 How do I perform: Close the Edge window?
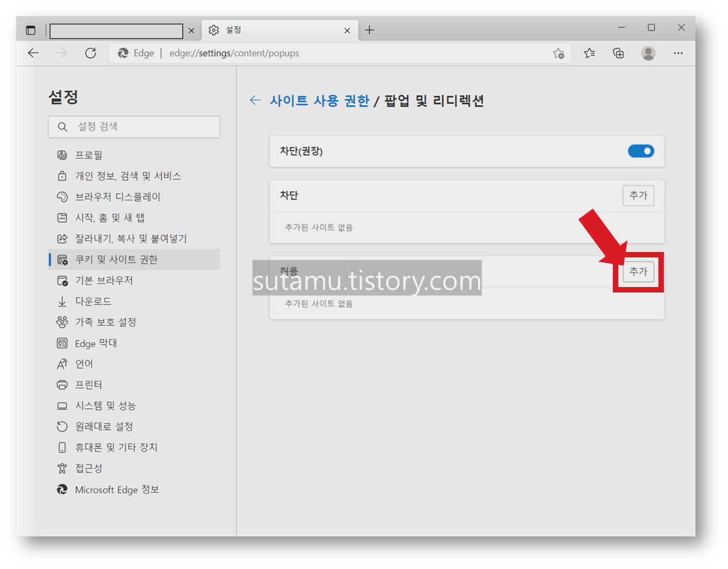click(x=681, y=28)
